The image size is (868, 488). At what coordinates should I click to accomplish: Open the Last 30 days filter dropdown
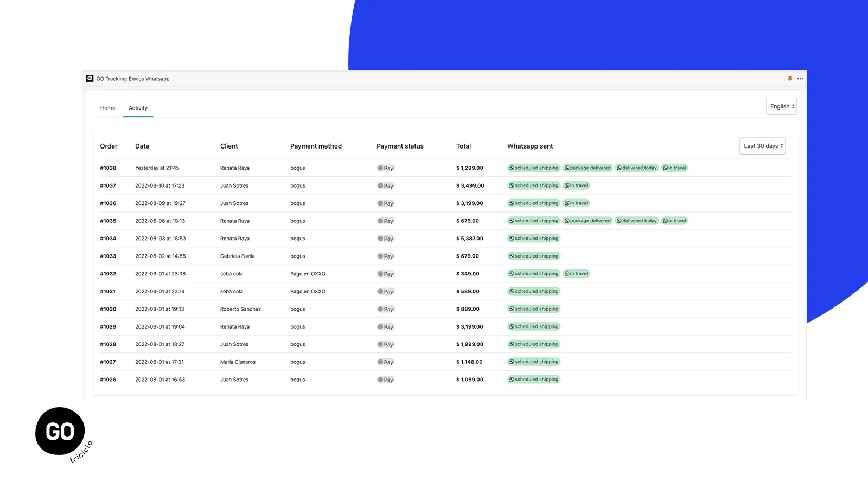763,146
